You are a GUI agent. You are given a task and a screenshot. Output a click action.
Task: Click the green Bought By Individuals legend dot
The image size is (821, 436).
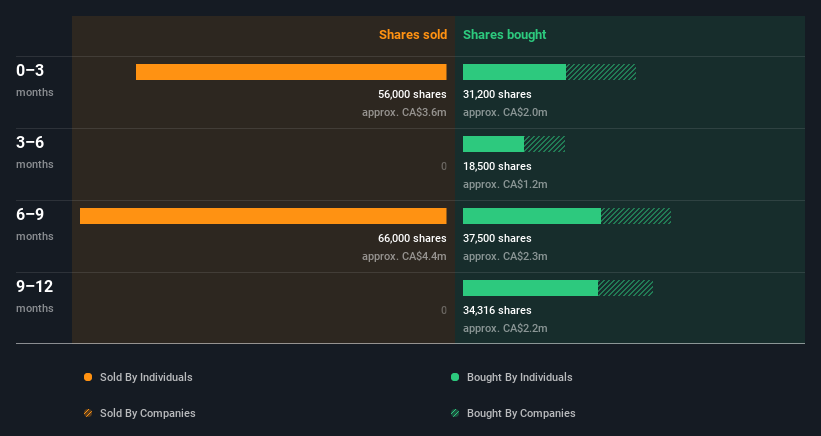455,377
